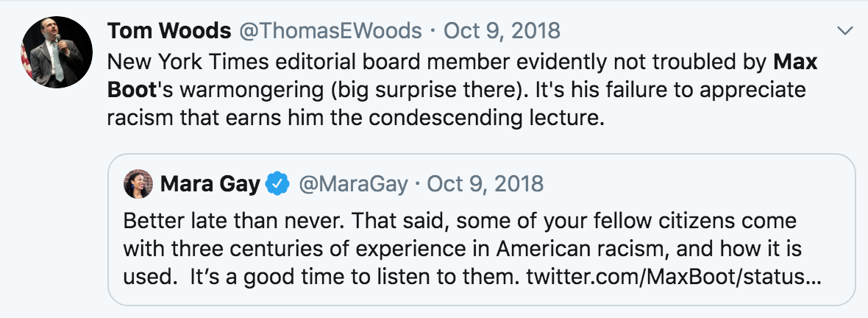This screenshot has width=868, height=318.
Task: Expand the tweet options chevron menu
Action: coord(845,31)
